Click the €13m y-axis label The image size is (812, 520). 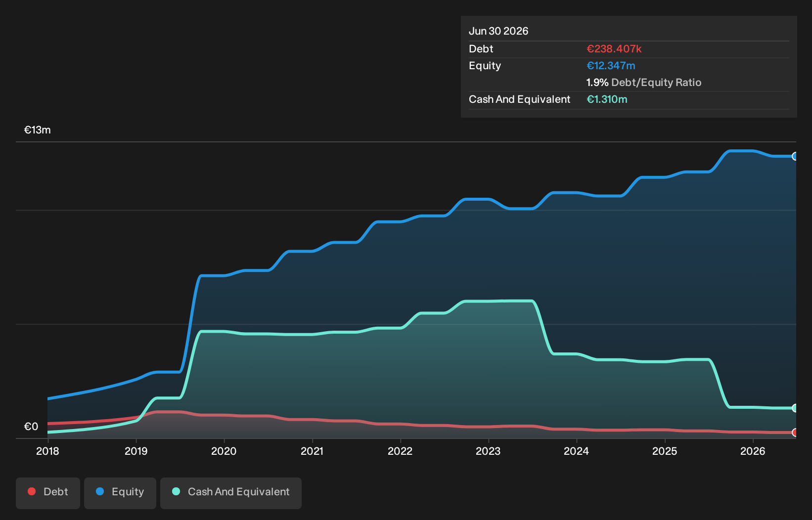(x=38, y=130)
